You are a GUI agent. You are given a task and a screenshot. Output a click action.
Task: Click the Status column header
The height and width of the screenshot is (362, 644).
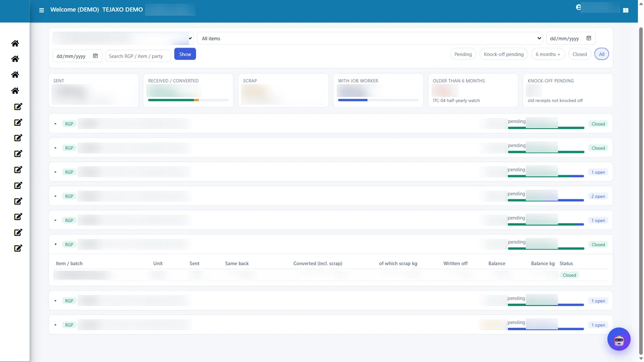click(566, 263)
